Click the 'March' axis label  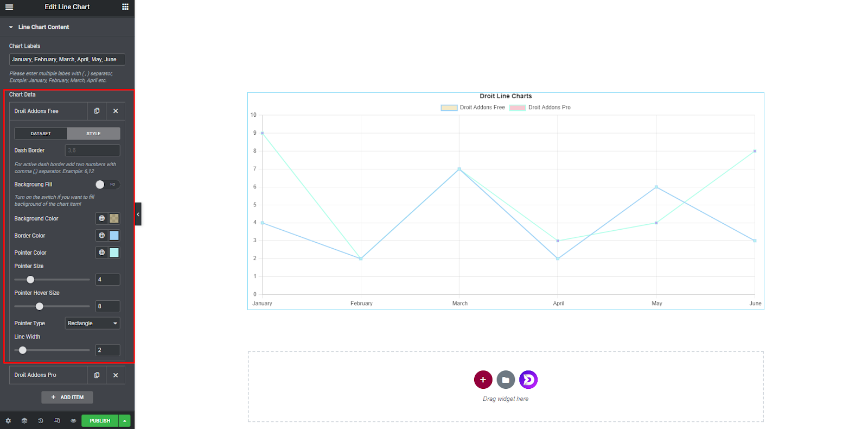click(460, 304)
